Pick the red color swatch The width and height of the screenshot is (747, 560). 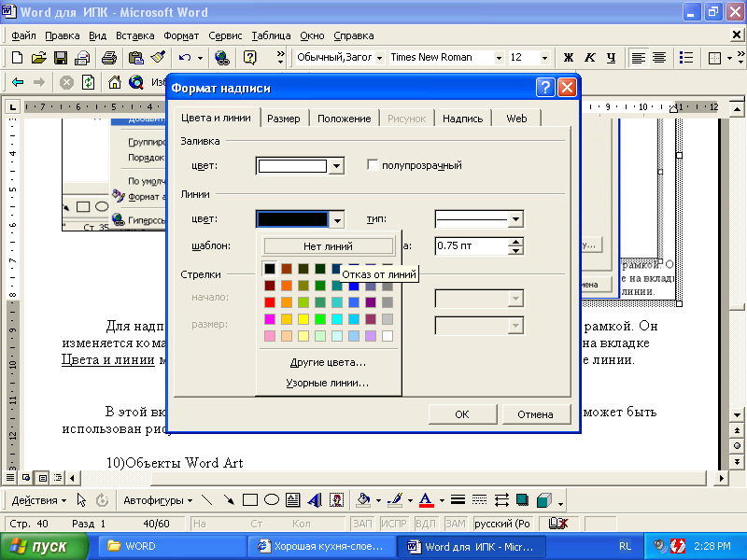coord(270,302)
